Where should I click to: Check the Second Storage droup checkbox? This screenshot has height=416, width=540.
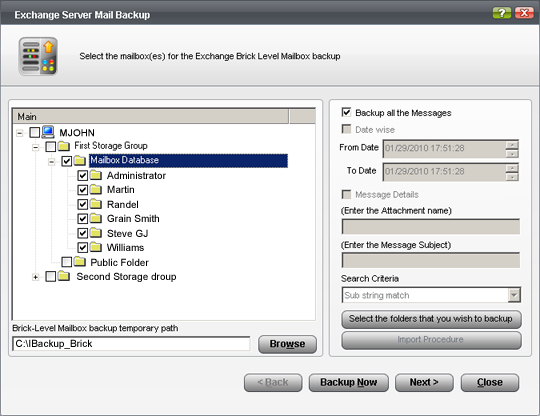(51, 277)
